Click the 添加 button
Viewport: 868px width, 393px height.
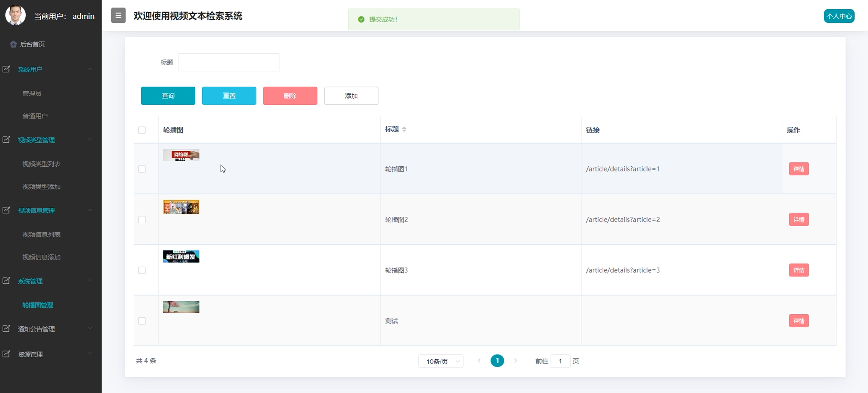point(351,96)
